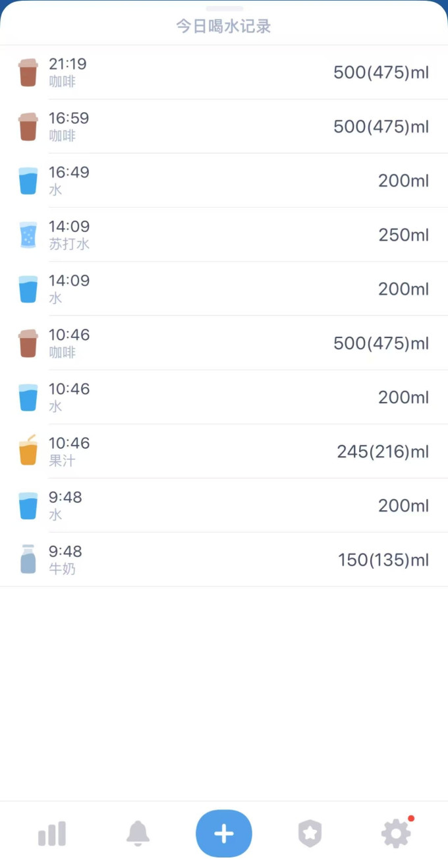Image resolution: width=448 pixels, height=868 pixels.
Task: Select the 9:48 牛奶 150(135)ml entry
Action: (x=224, y=559)
